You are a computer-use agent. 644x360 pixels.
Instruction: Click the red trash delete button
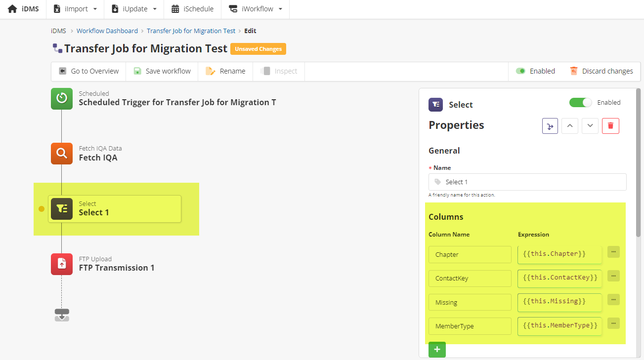610,126
